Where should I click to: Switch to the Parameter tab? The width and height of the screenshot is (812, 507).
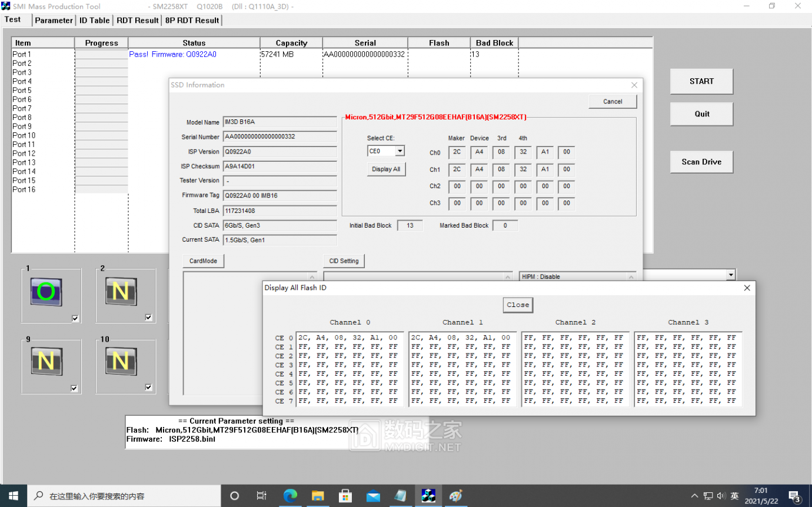[x=54, y=20]
